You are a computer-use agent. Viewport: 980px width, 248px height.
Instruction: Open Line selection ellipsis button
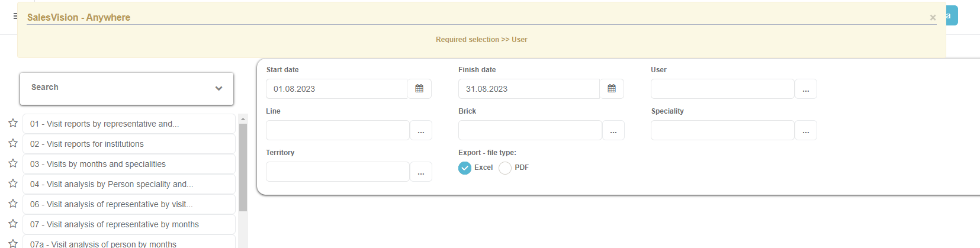[420, 131]
